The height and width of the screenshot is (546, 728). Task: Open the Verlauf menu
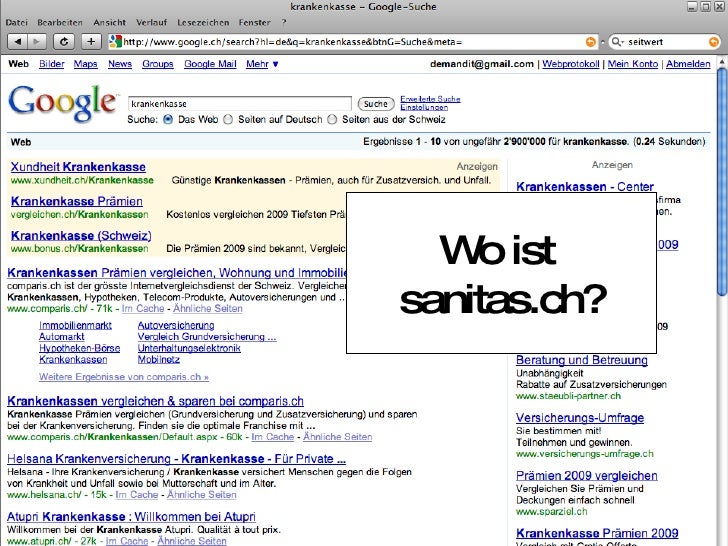click(151, 22)
